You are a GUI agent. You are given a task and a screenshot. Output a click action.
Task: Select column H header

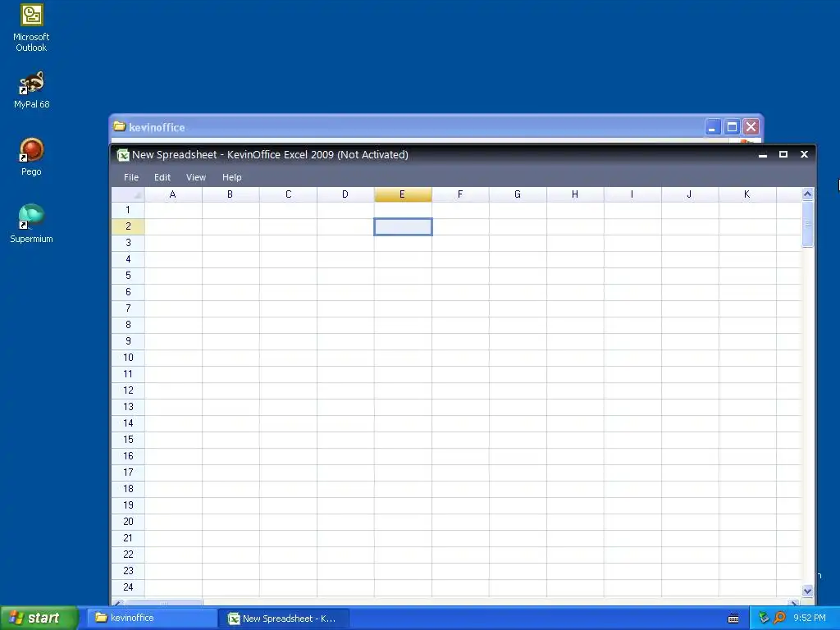coord(575,194)
